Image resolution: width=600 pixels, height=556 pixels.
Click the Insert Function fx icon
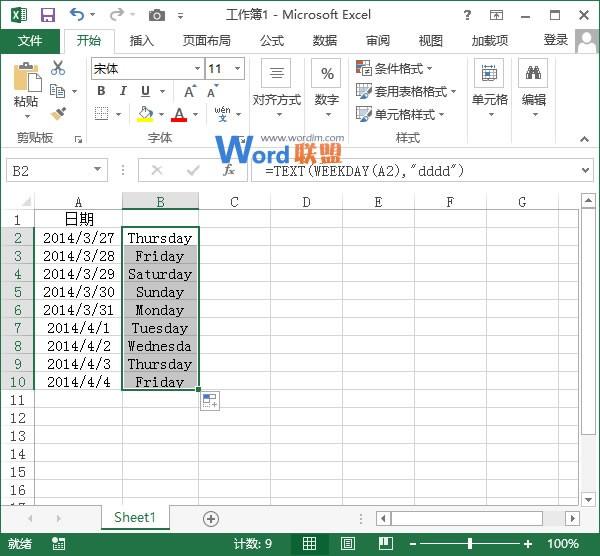229,171
